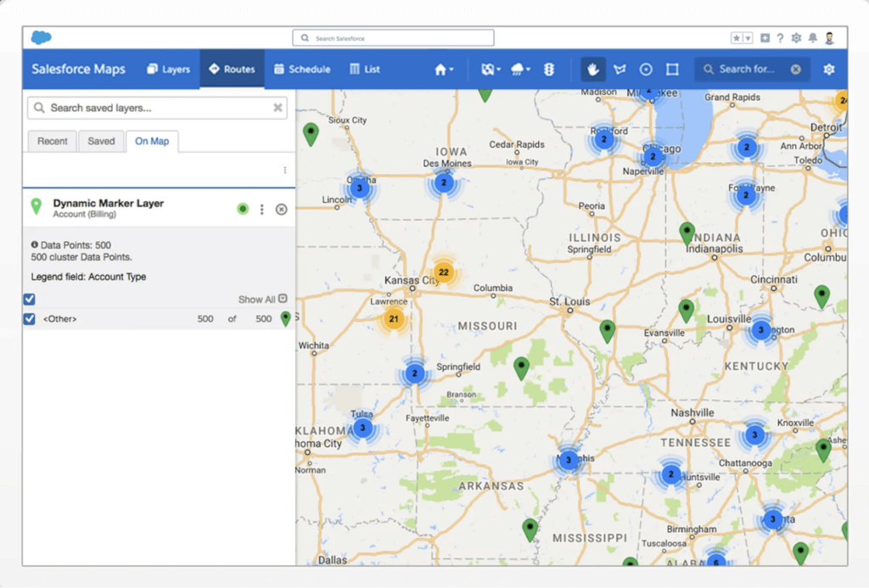869x588 pixels.
Task: Click the 'Data Points: 500' text
Action: (76, 244)
